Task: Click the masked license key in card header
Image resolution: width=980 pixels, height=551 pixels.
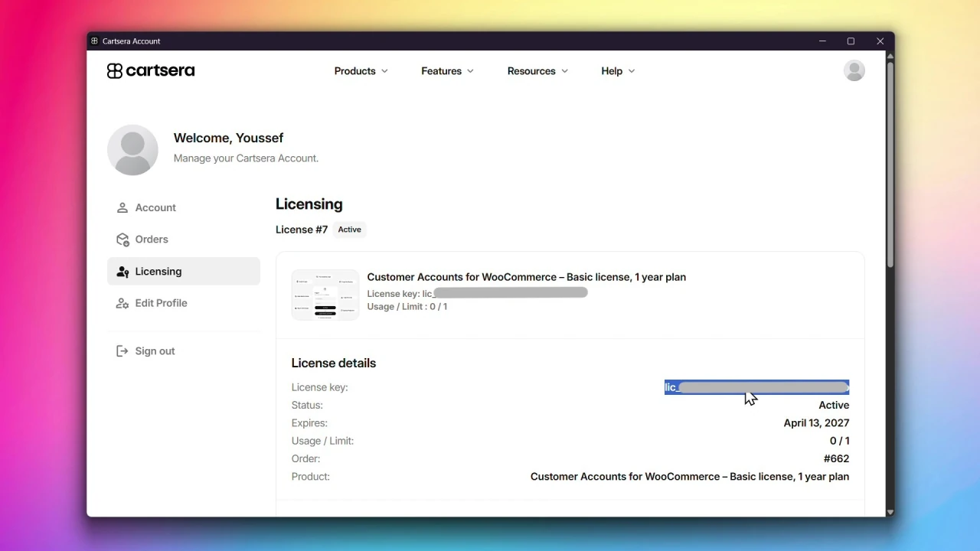Action: pos(505,293)
